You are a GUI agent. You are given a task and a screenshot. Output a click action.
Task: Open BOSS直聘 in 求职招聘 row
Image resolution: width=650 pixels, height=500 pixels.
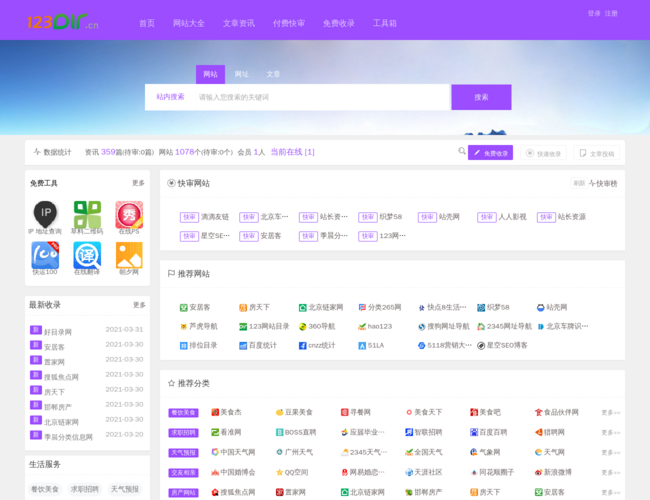pos(296,432)
